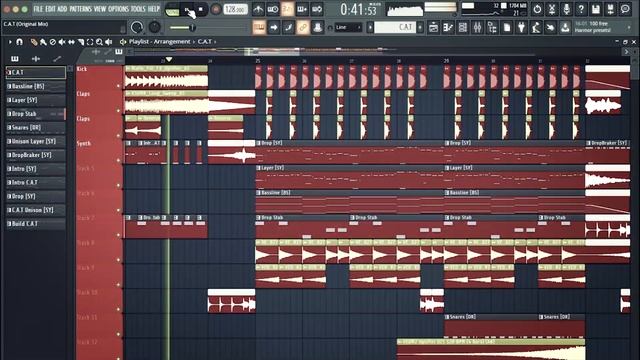Open the PATTERNS menu
Viewport: 640px width, 360px height.
tap(80, 9)
